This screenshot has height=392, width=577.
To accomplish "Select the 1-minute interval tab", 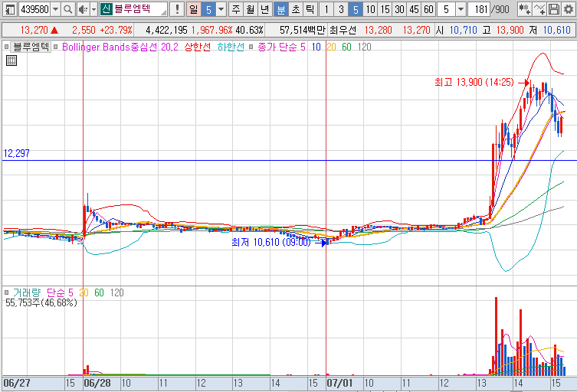I will pos(326,9).
